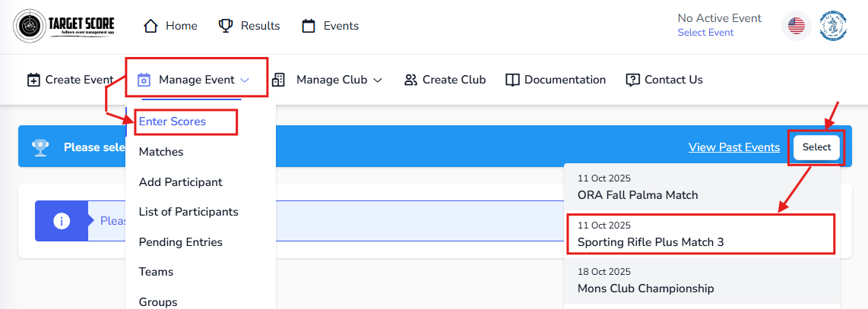
Task: Choose Groups from Manage Event menu
Action: click(x=158, y=302)
